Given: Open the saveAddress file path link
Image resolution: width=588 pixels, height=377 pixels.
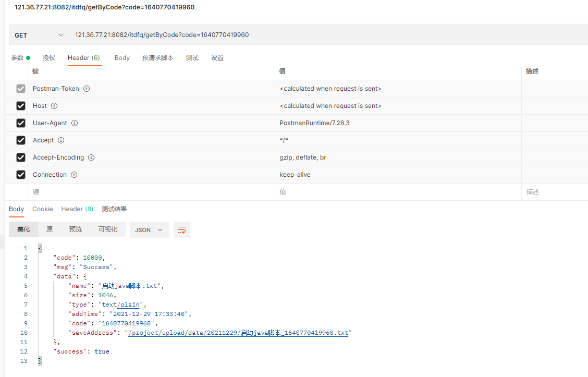Looking at the screenshot, I should [x=238, y=333].
